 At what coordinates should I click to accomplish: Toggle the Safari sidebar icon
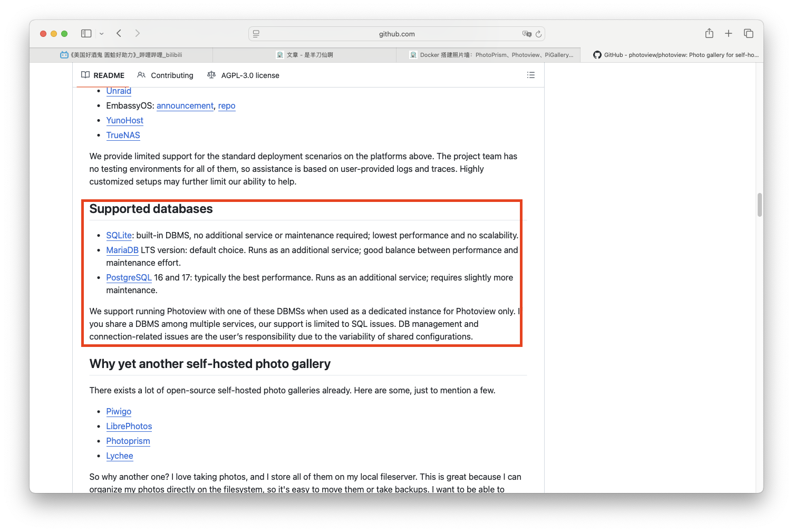[86, 33]
